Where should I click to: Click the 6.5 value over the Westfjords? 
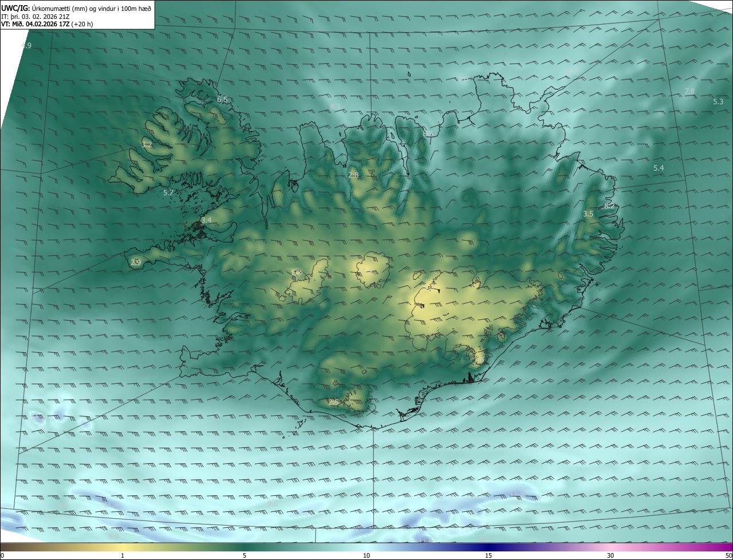point(222,100)
